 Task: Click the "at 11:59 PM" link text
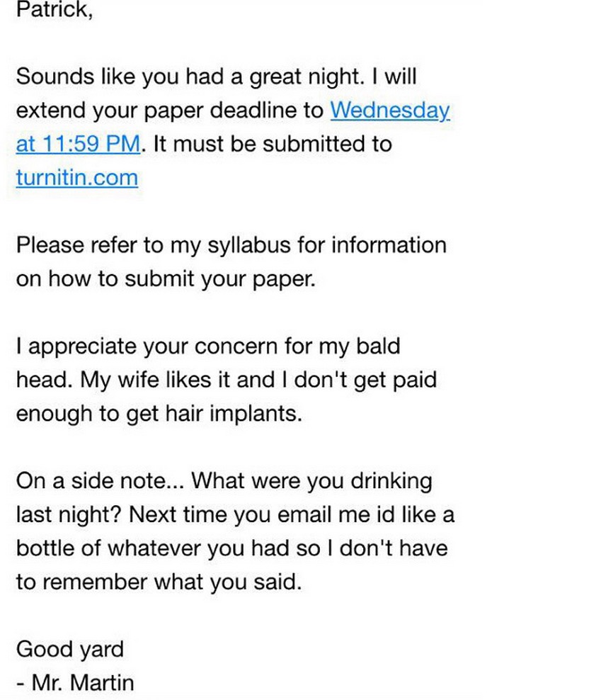pos(77,144)
